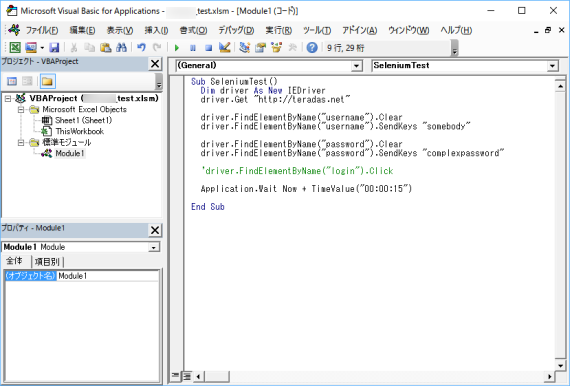
Task: Click the Redo arrow icon
Action: (x=157, y=48)
